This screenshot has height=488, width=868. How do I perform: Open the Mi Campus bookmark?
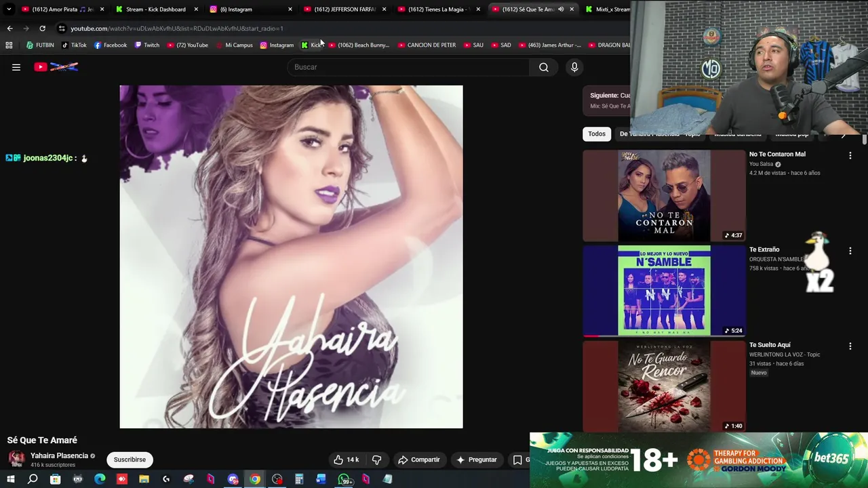[x=234, y=45]
